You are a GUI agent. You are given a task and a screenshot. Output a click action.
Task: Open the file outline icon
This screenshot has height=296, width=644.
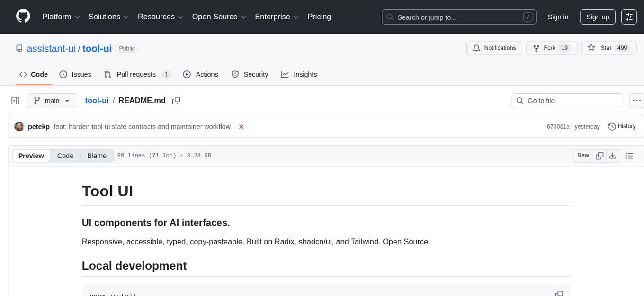630,155
